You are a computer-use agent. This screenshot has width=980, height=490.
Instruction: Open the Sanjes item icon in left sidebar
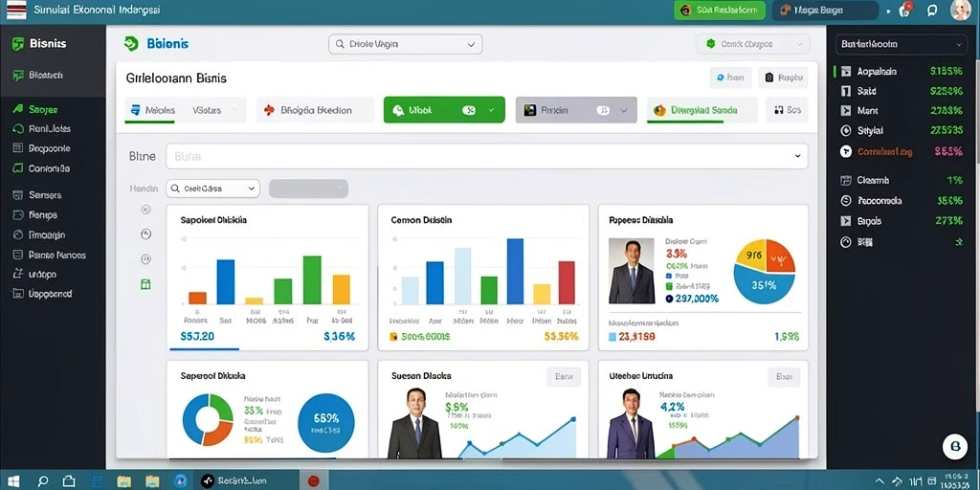point(18,109)
